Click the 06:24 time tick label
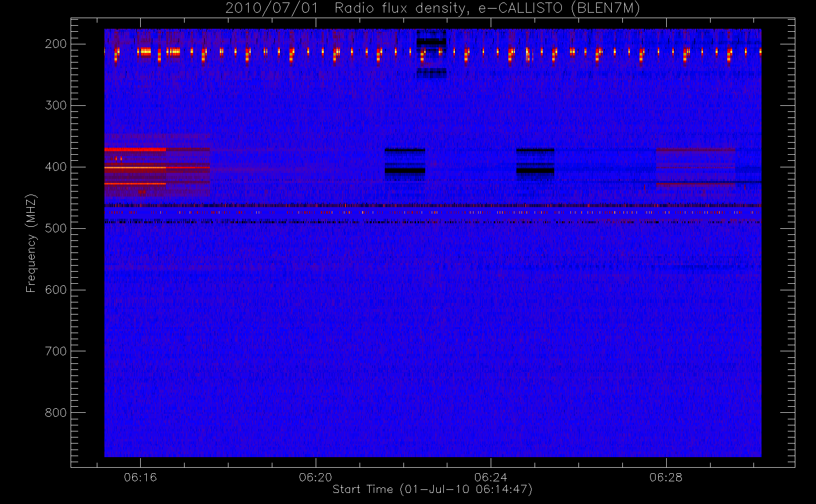This screenshot has height=504, width=816. coord(490,477)
